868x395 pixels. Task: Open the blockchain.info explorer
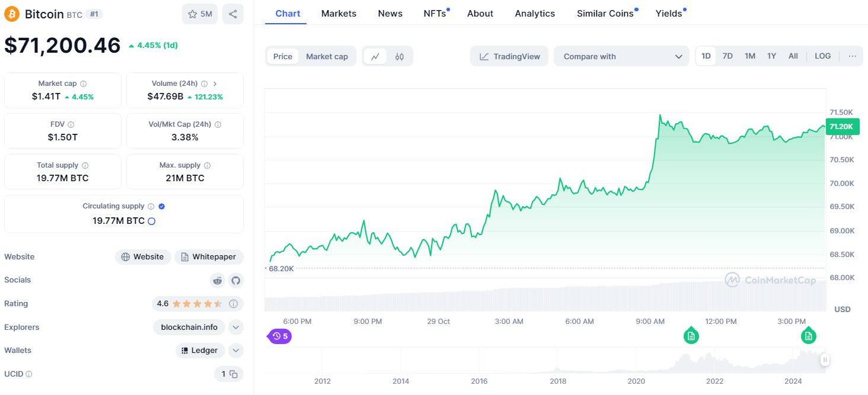point(189,327)
